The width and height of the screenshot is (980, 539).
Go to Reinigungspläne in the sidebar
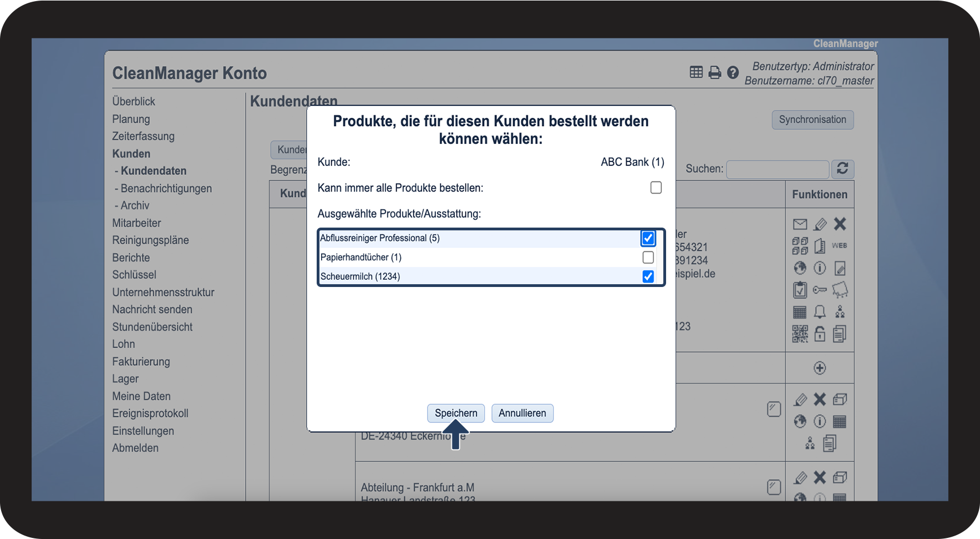[150, 240]
